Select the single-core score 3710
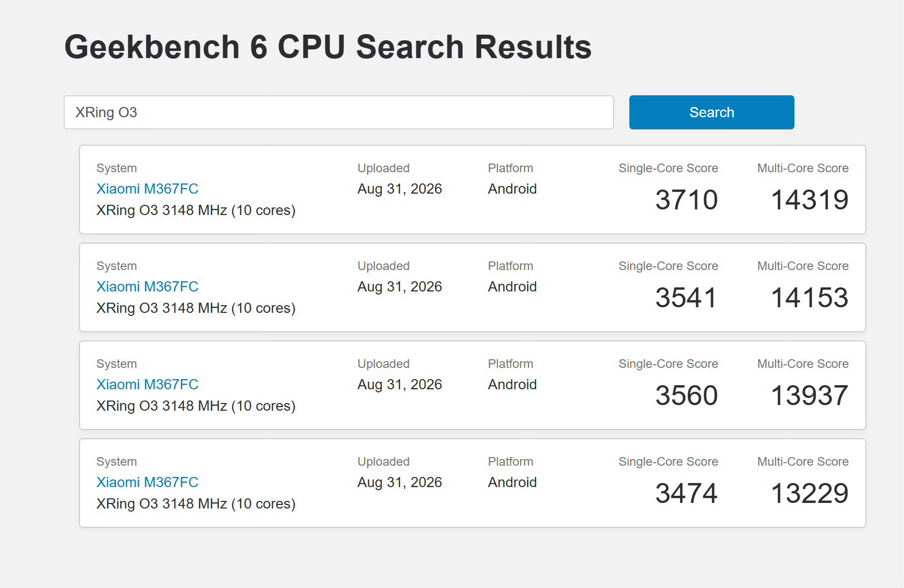The height and width of the screenshot is (588, 904). 686,200
